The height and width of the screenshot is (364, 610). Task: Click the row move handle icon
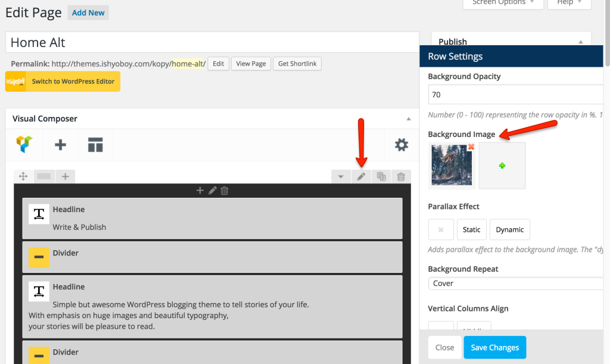click(x=23, y=176)
